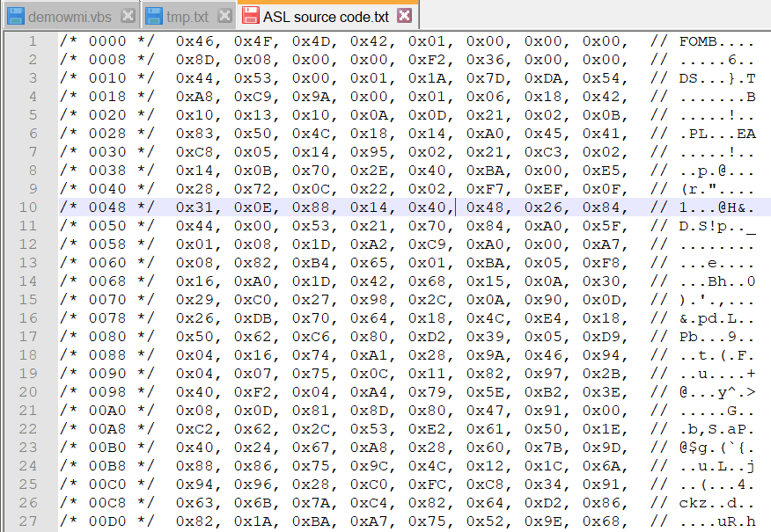Click byte 0xA2 on line 12

coord(369,244)
